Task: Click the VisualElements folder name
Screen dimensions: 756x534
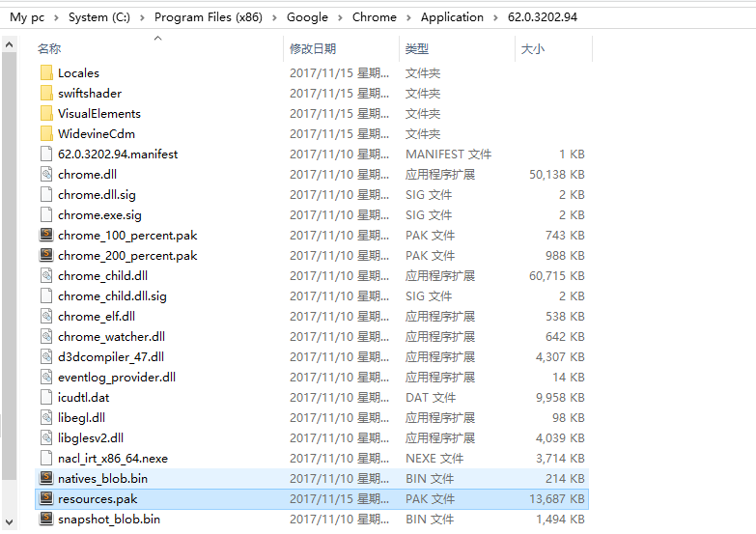Action: click(x=99, y=113)
